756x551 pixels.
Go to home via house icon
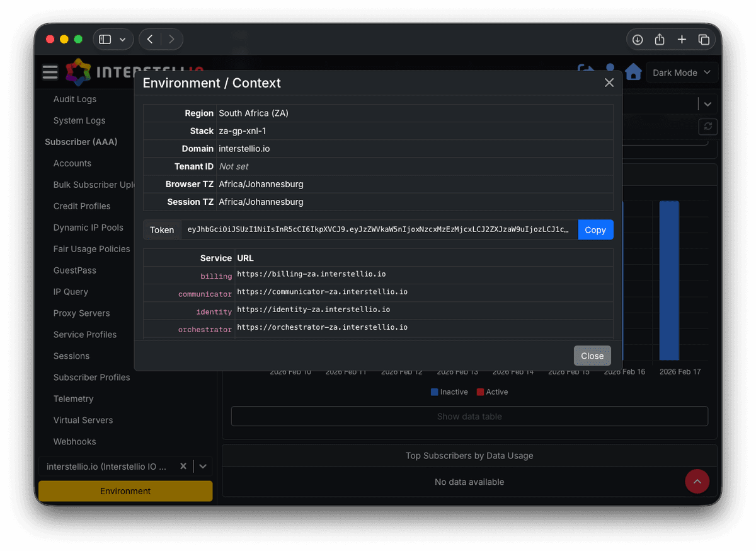point(633,72)
